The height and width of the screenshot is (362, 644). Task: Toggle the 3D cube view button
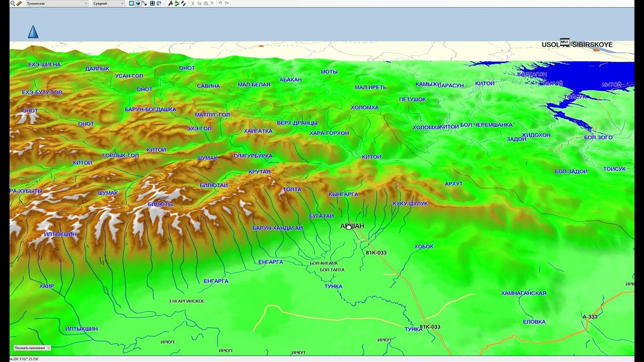coord(138,3)
